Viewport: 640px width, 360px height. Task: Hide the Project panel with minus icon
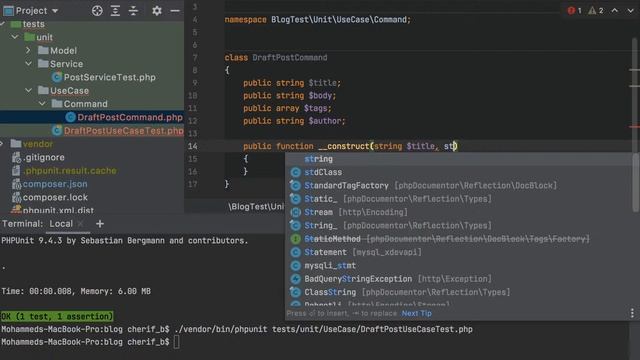[175, 11]
